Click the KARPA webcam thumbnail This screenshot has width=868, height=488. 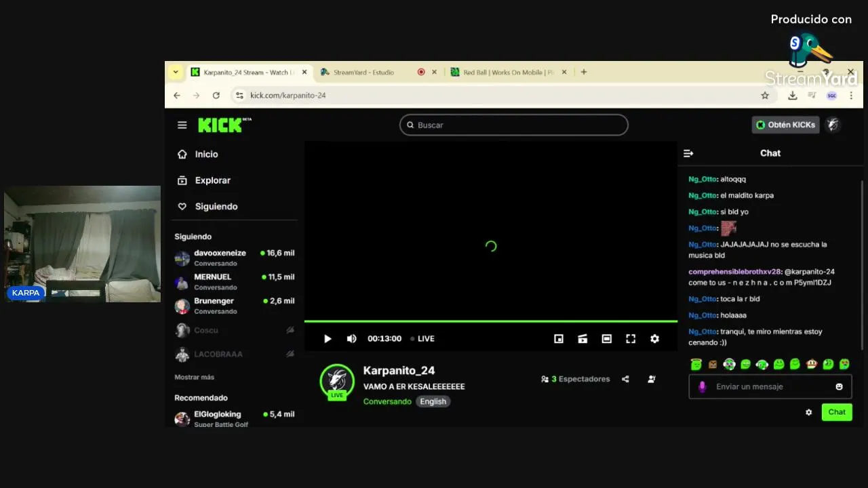(x=82, y=244)
